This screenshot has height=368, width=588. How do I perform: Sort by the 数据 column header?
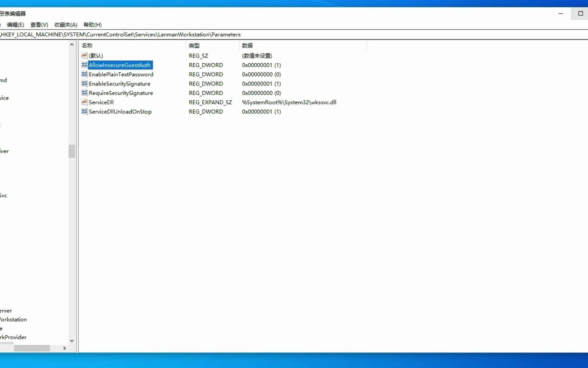pos(303,45)
